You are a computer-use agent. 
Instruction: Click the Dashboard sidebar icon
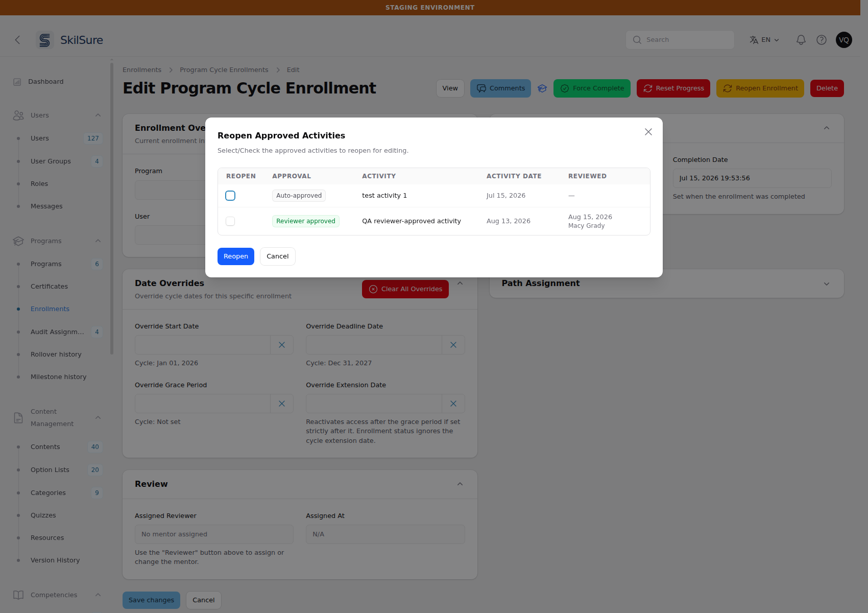[x=17, y=82]
